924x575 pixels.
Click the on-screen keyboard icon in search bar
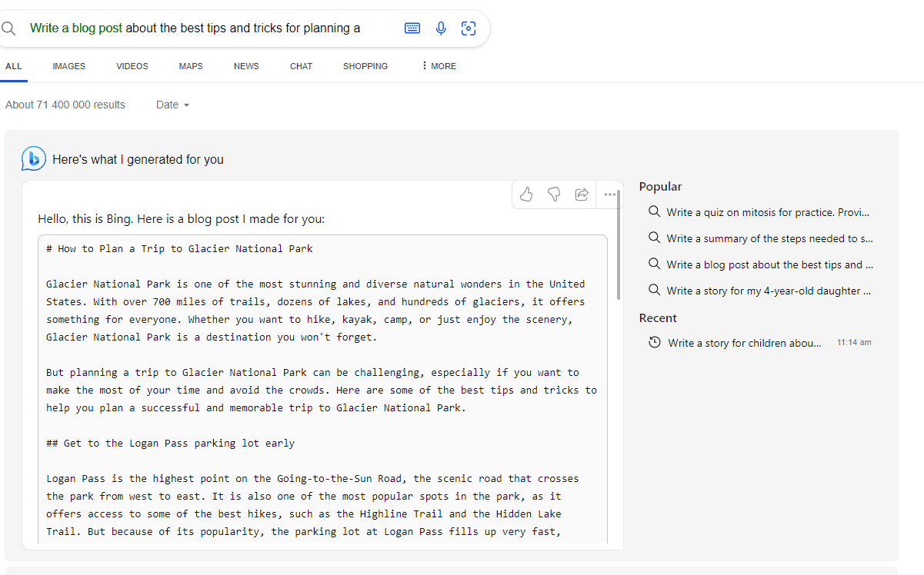coord(412,28)
